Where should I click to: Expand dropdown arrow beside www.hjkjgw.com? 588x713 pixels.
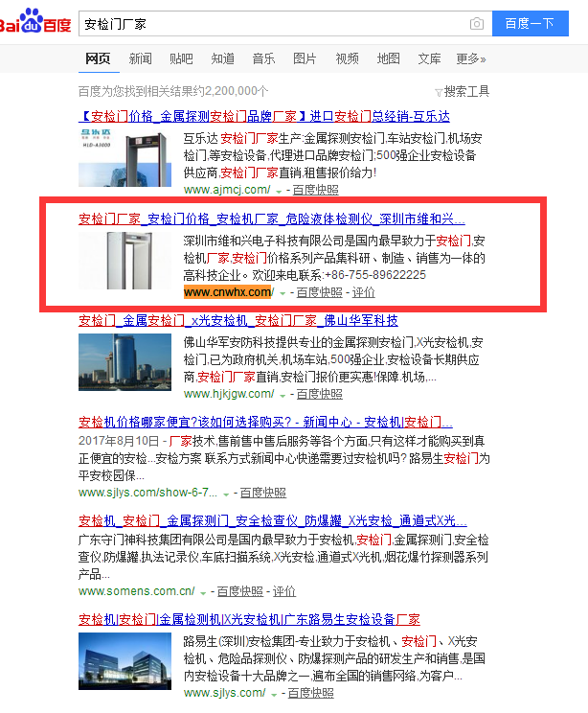coord(283,396)
